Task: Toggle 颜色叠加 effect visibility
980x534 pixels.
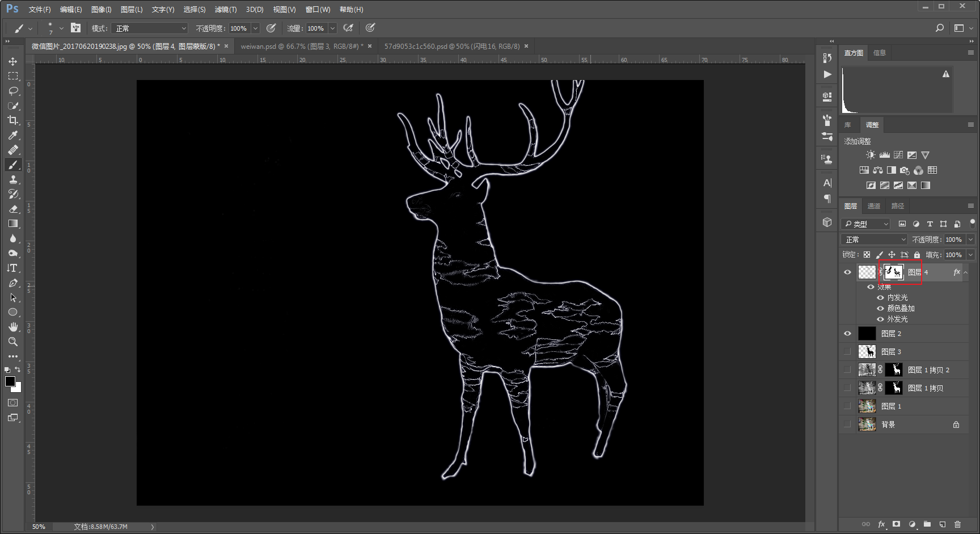Action: coord(880,308)
